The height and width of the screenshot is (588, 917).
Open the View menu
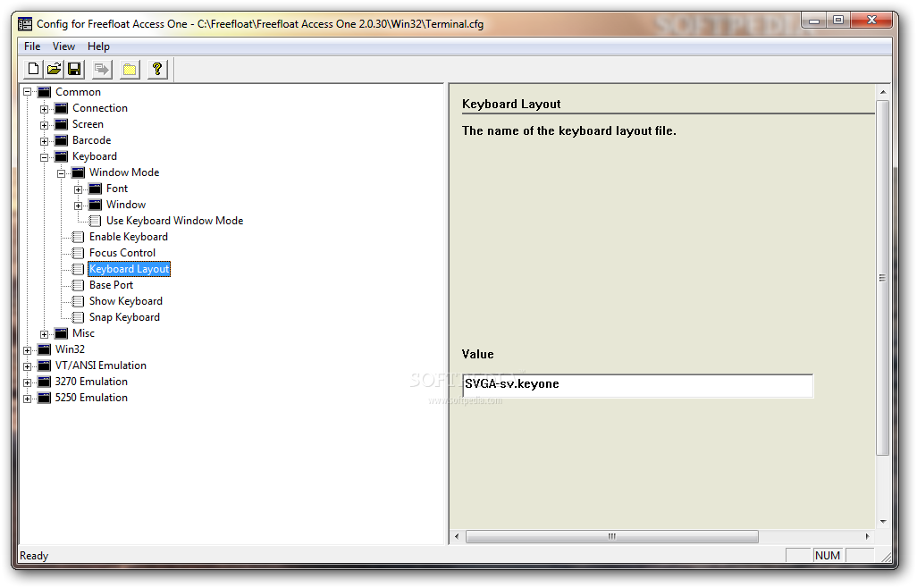point(63,46)
